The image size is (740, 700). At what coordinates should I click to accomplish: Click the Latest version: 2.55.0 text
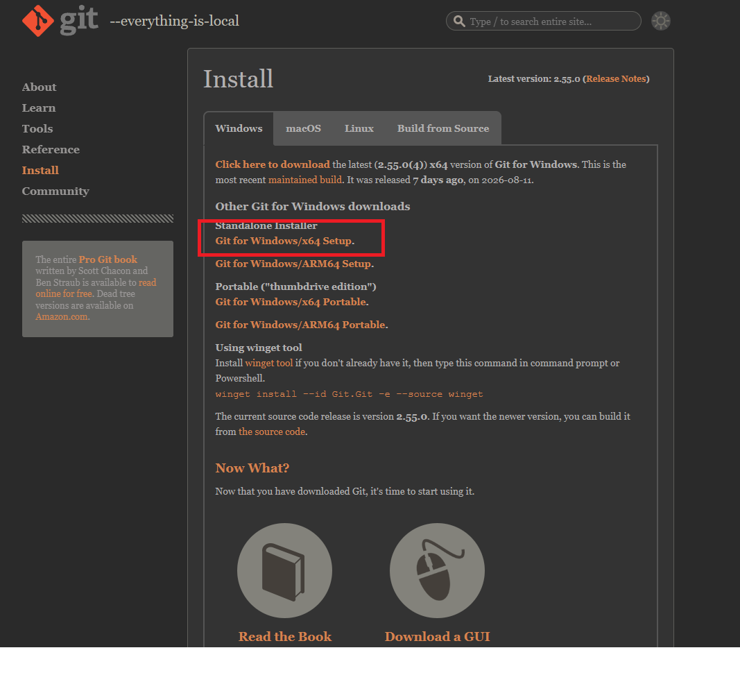pyautogui.click(x=534, y=79)
